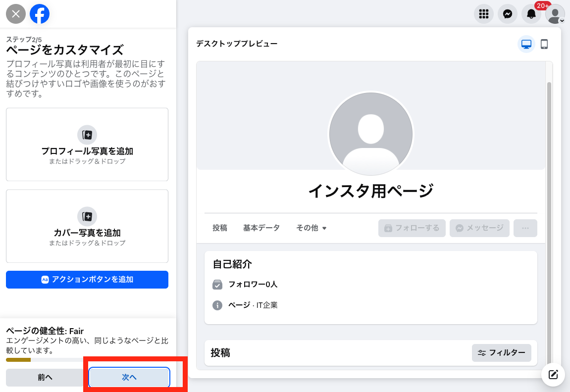Switch to the 基本データ tab
Screen dimensions: 570x392
click(x=261, y=228)
